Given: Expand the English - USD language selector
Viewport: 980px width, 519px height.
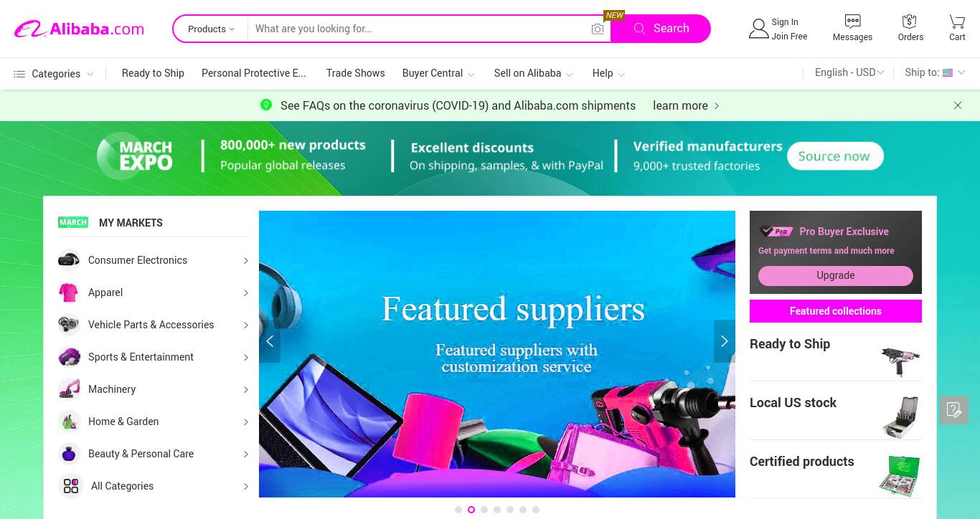Looking at the screenshot, I should 849,72.
